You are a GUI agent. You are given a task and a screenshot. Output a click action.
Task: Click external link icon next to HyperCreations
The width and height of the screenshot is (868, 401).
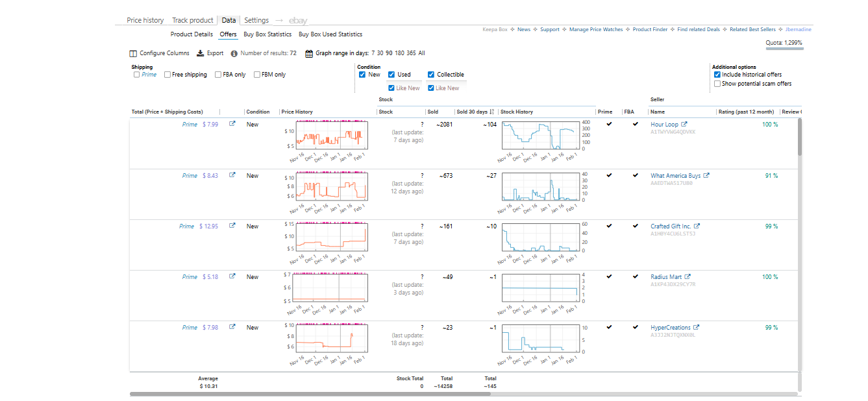[x=697, y=328]
